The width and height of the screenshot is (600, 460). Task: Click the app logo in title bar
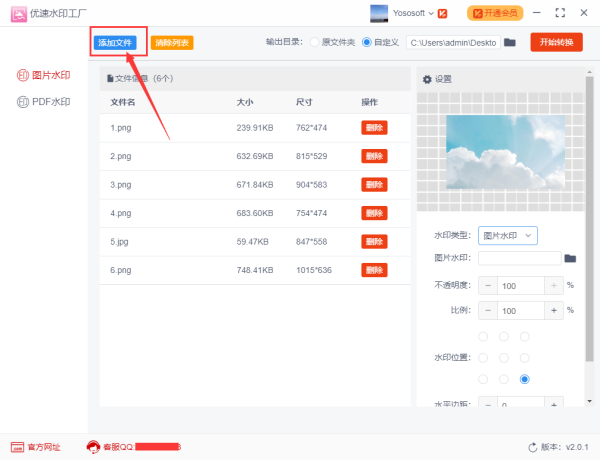pyautogui.click(x=18, y=13)
